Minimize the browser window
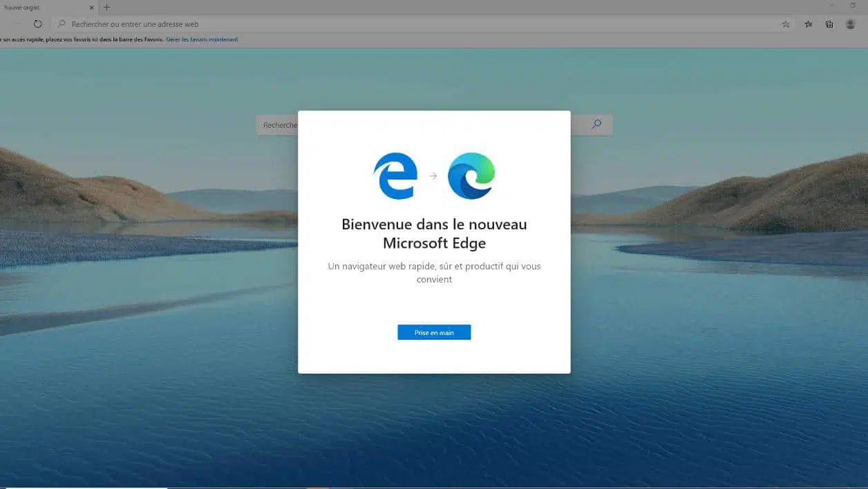This screenshot has width=868, height=489. [831, 6]
